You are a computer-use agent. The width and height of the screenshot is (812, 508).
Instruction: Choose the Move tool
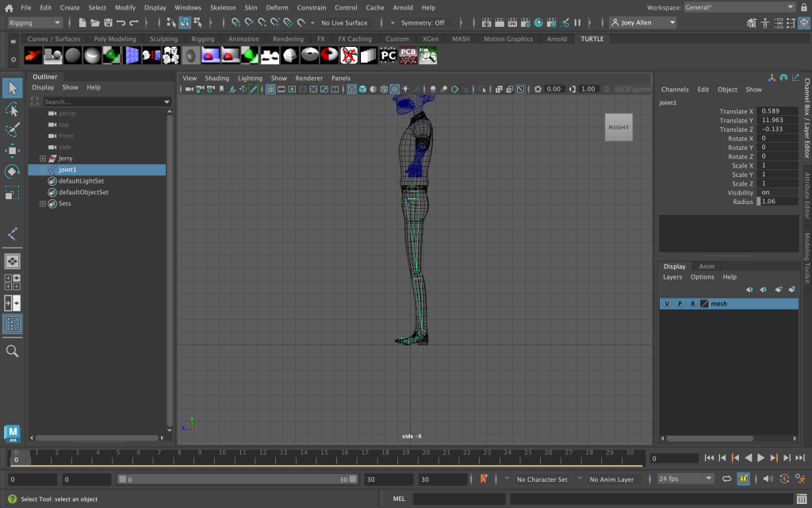pyautogui.click(x=12, y=151)
